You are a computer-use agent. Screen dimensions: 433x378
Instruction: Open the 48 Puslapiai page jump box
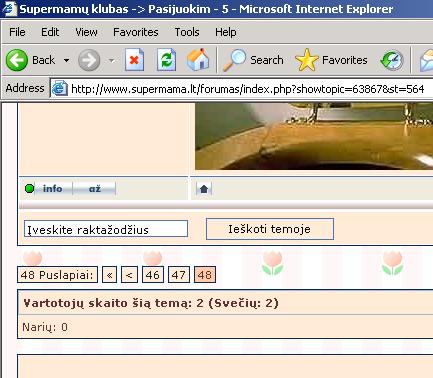click(x=57, y=275)
